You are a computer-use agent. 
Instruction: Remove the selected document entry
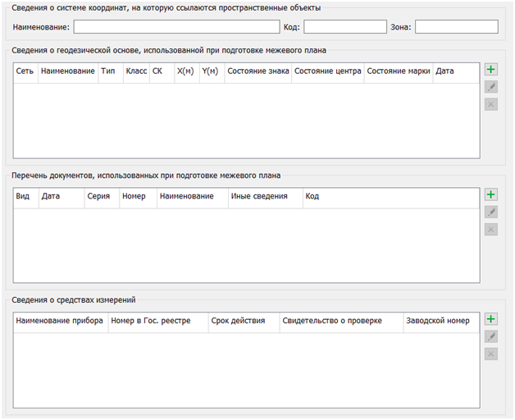tap(491, 229)
